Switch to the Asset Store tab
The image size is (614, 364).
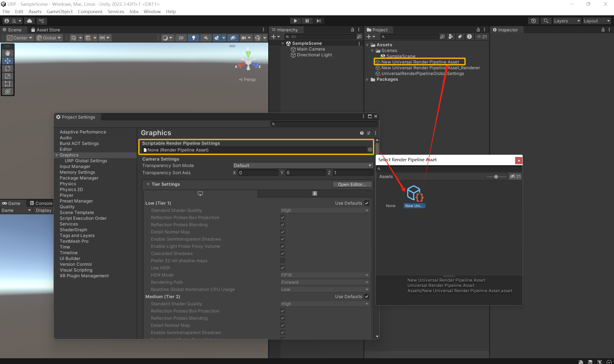coord(46,30)
